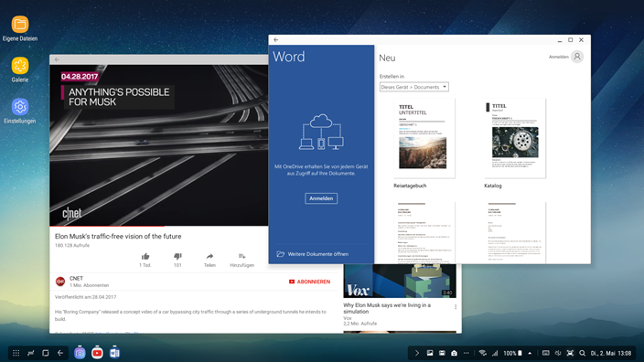Click the Anmelden button in OneDrive panel
The width and height of the screenshot is (644, 362).
321,198
